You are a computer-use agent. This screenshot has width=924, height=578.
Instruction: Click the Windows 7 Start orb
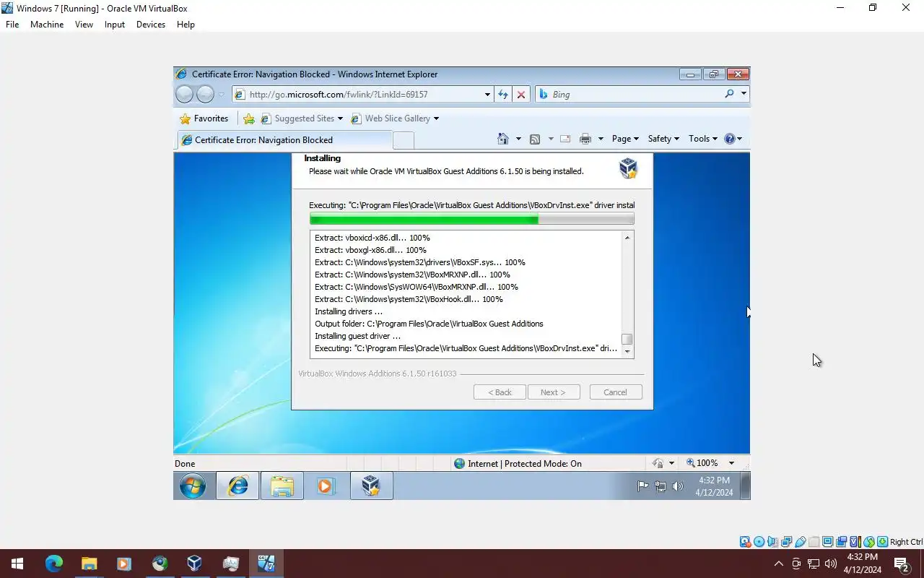[x=193, y=486]
